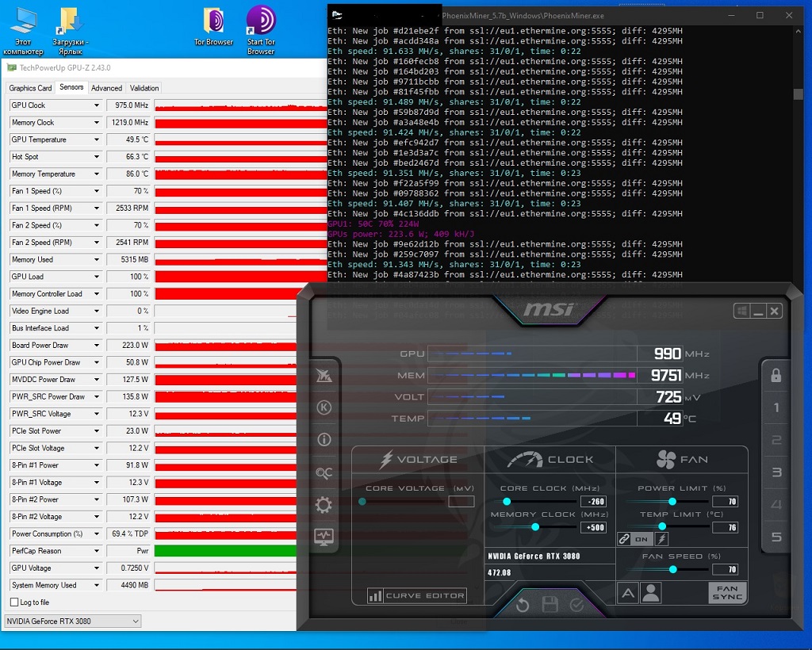Open the Validation tab
Screen dimensions: 812x650
[144, 88]
